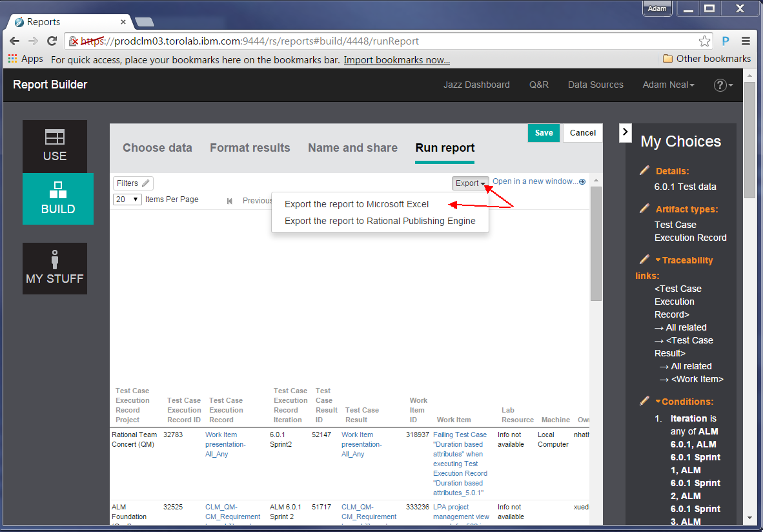Image resolution: width=763 pixels, height=532 pixels.
Task: Open a new browser tab
Action: click(x=145, y=22)
